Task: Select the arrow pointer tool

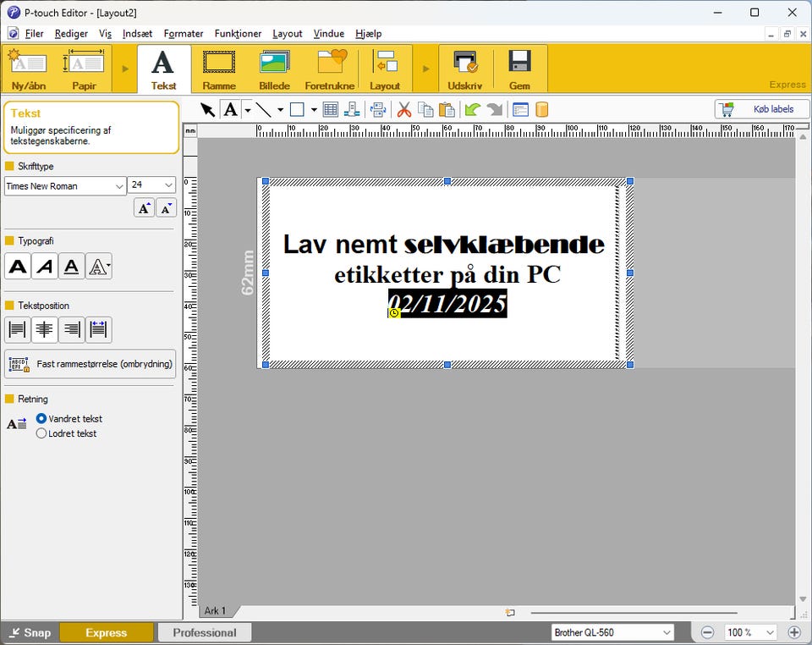Action: 208,110
